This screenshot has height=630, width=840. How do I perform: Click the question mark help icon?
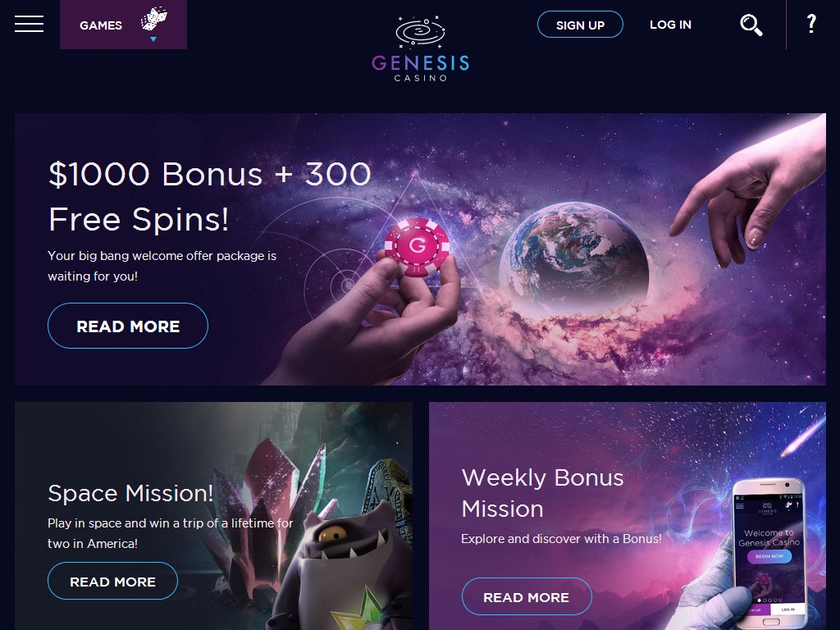click(811, 24)
